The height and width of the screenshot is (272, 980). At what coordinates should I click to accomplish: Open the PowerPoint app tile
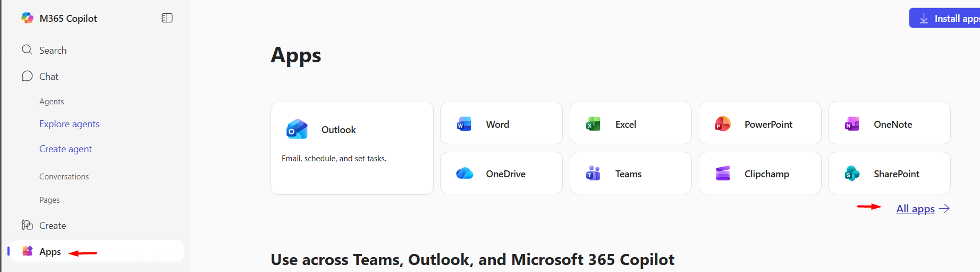click(759, 123)
